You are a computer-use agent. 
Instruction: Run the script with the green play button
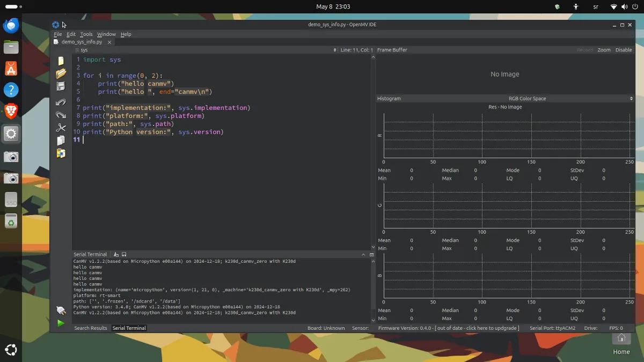click(61, 323)
